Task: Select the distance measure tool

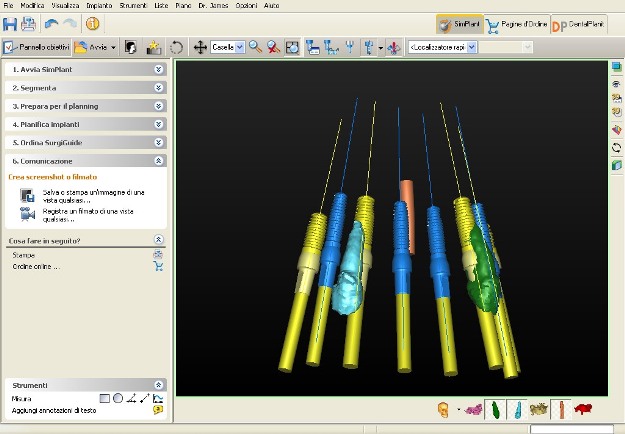Action: [x=145, y=398]
